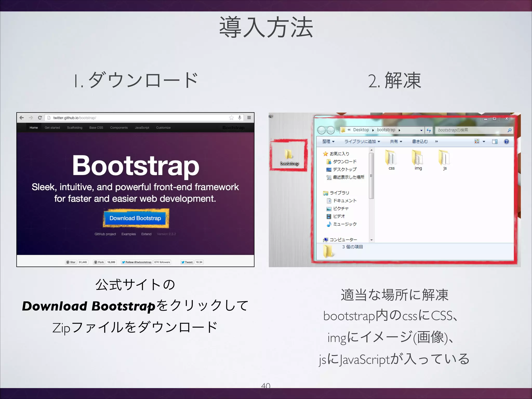Click the search magnifier icon

(x=509, y=130)
